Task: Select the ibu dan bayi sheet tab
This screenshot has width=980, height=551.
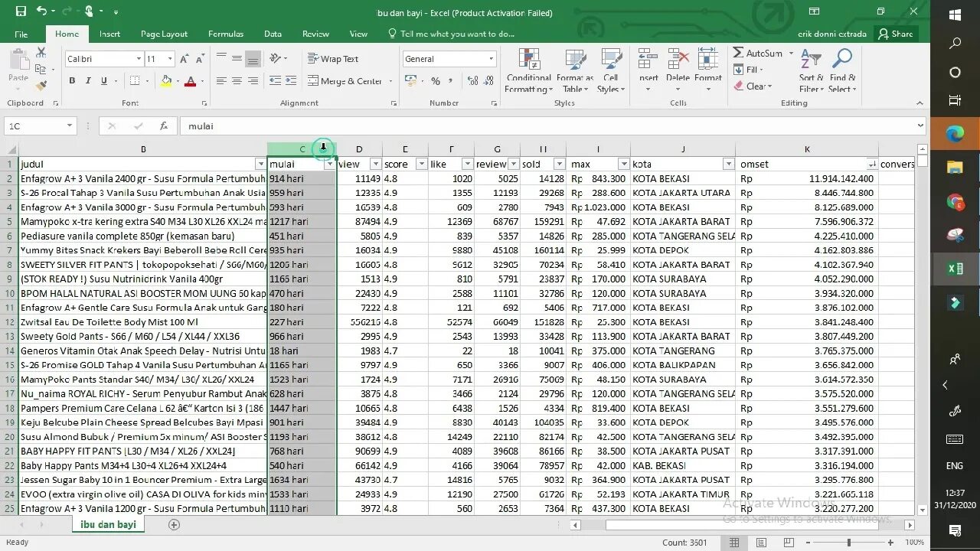Action: click(108, 525)
